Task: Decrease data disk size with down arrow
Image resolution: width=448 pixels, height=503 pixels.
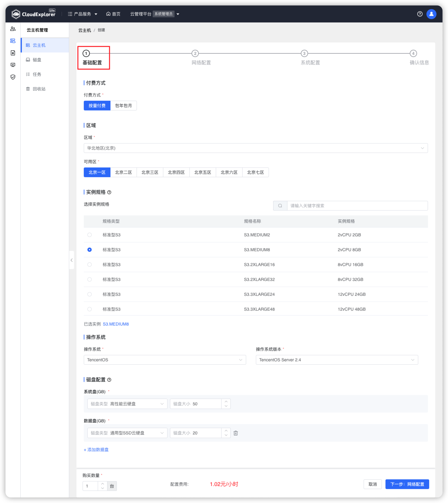Action: [x=226, y=435]
